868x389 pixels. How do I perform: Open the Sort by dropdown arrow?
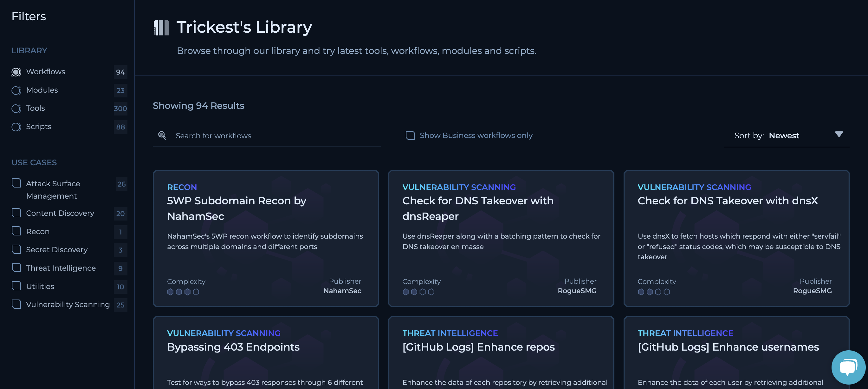pos(839,134)
